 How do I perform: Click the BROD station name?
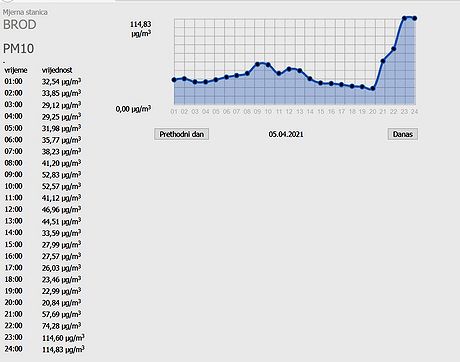(x=20, y=25)
